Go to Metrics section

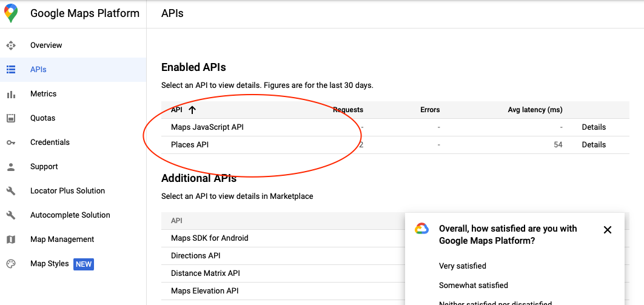pyautogui.click(x=44, y=93)
